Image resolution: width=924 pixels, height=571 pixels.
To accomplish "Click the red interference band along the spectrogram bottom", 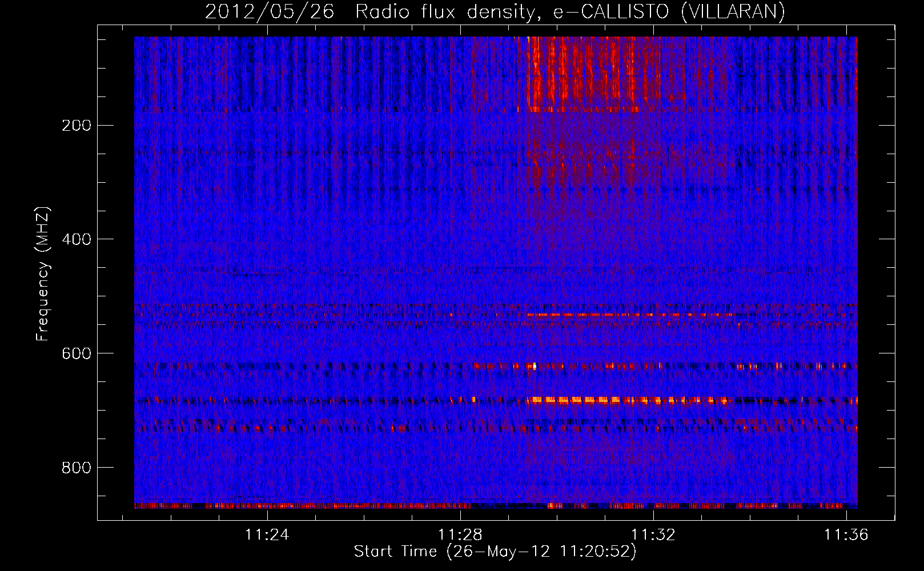I will [x=496, y=505].
